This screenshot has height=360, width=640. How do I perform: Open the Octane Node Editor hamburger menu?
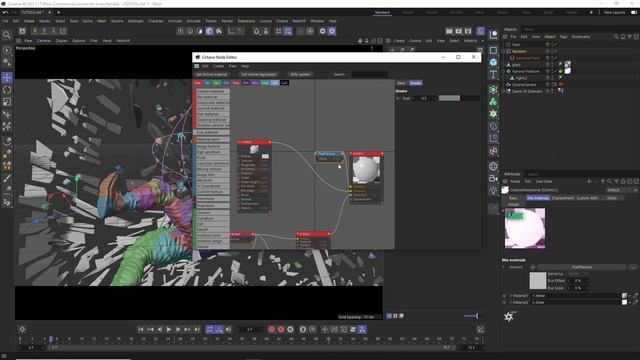[196, 66]
